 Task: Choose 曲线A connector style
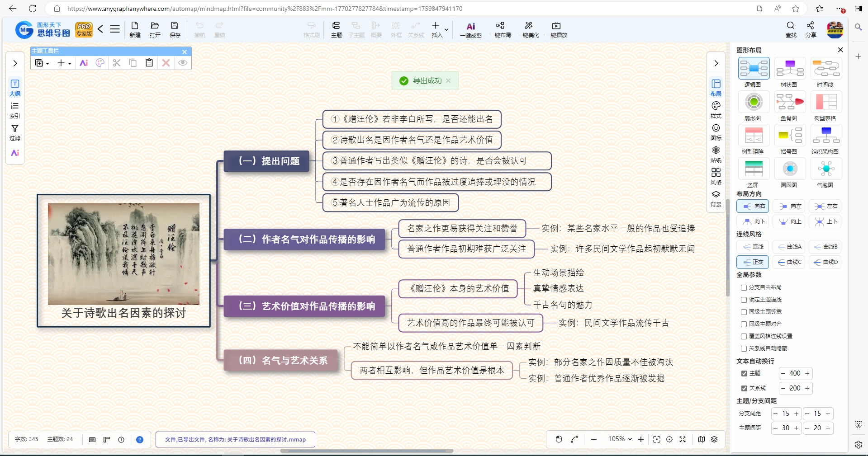point(789,247)
